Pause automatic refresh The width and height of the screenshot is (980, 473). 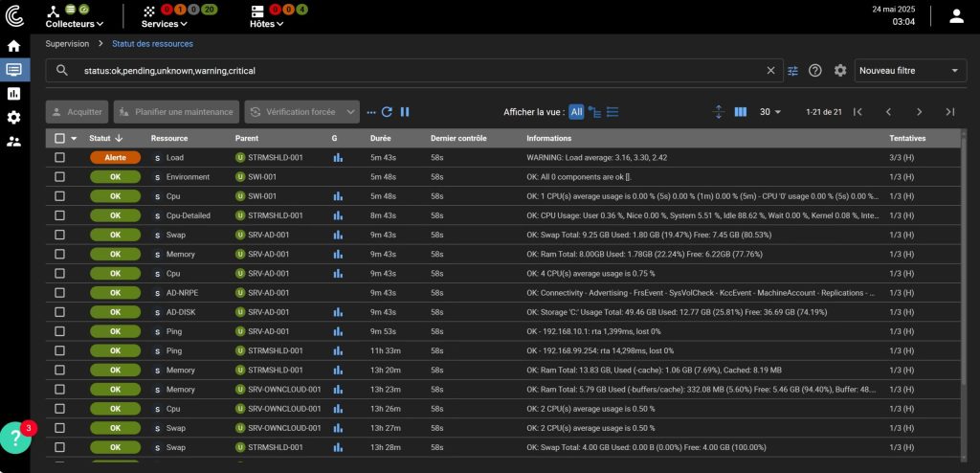pos(405,112)
